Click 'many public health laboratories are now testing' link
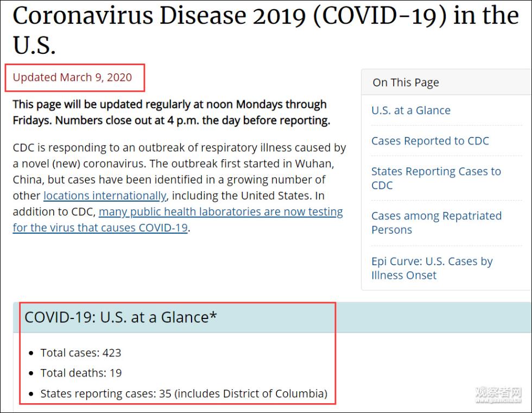Screen dimensions: 532x413 tap(220, 212)
